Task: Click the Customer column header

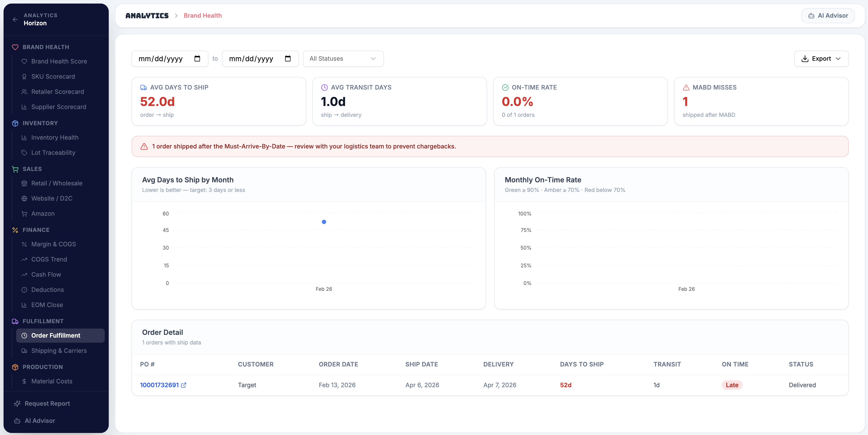Action: click(x=256, y=365)
